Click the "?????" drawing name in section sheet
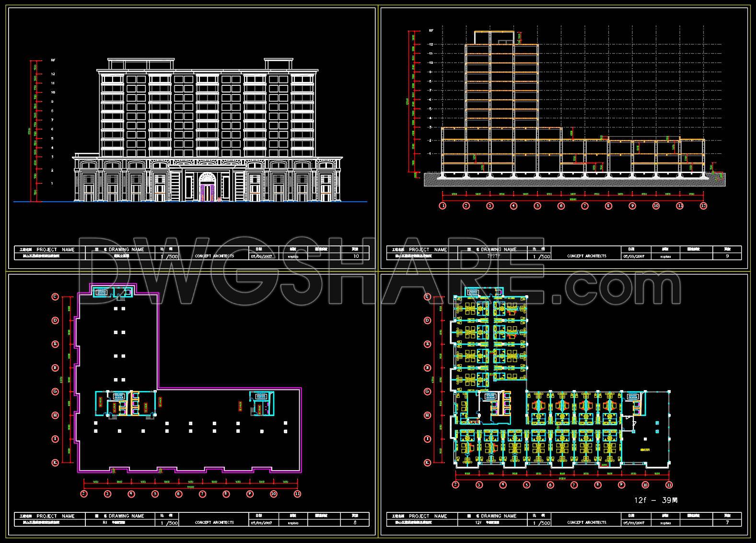756x543 pixels. point(494,256)
